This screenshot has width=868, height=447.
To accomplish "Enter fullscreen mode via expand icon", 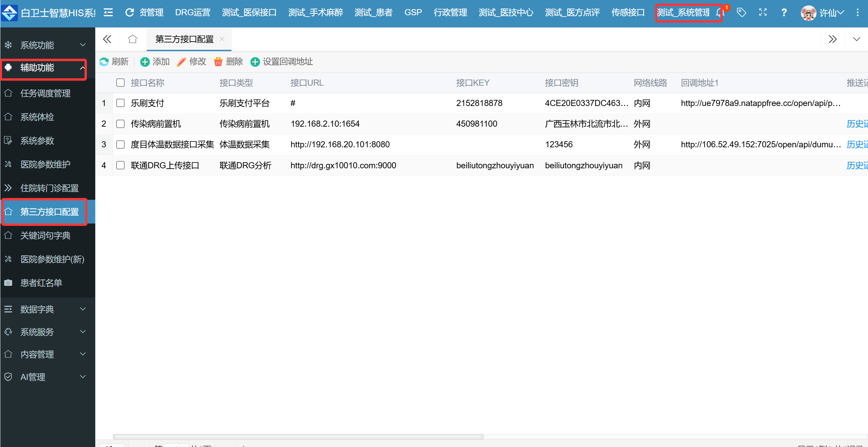I will point(763,13).
